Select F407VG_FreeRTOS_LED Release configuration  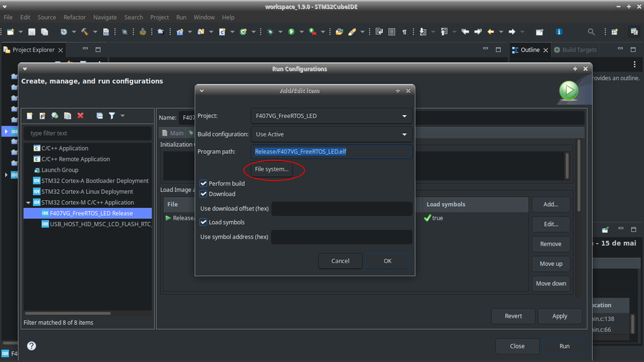pos(88,213)
